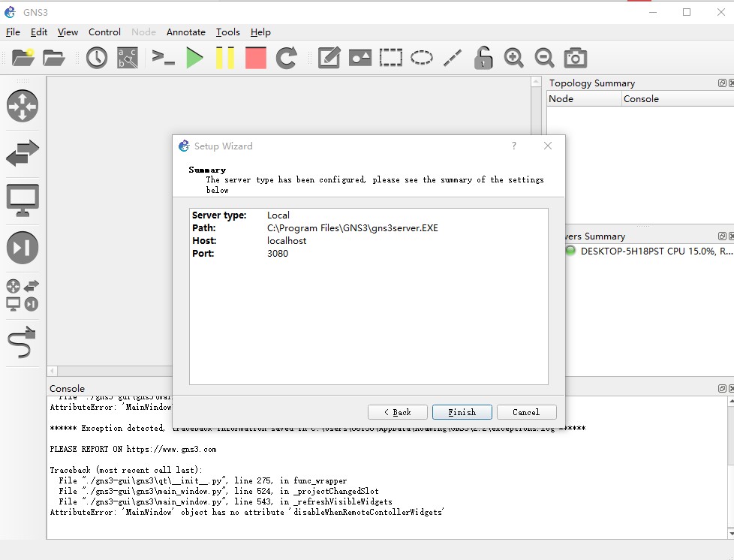Select the Add a link cable icon
The height and width of the screenshot is (560, 734).
coord(22,342)
